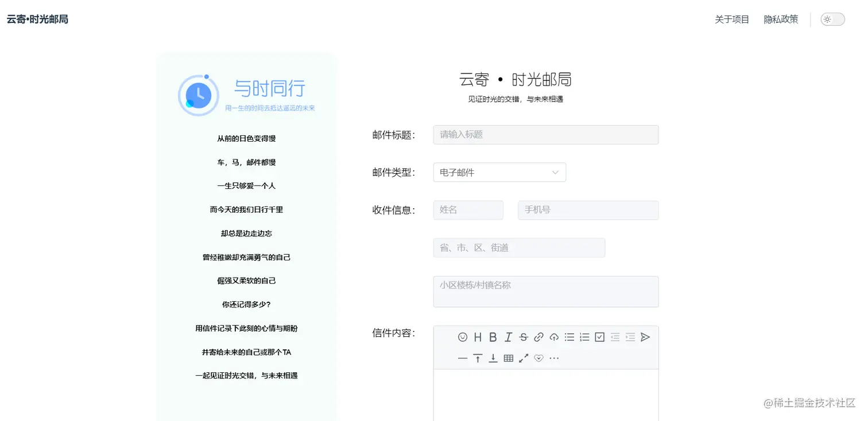This screenshot has width=868, height=421.
Task: Open the emoji picker in editor toolbar
Action: point(463,337)
